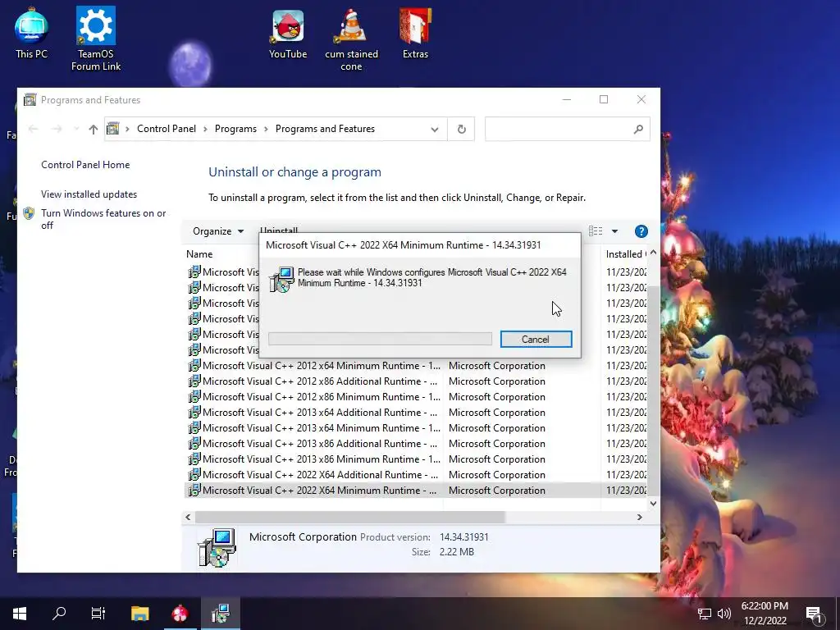This screenshot has width=840, height=630.
Task: Open the VLC cone desktop shortcut
Action: pos(351,39)
